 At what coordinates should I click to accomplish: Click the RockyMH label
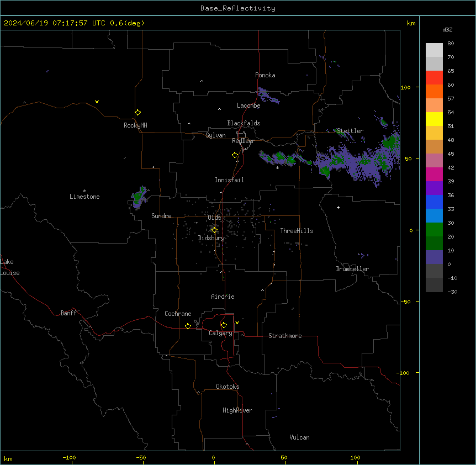coord(135,125)
